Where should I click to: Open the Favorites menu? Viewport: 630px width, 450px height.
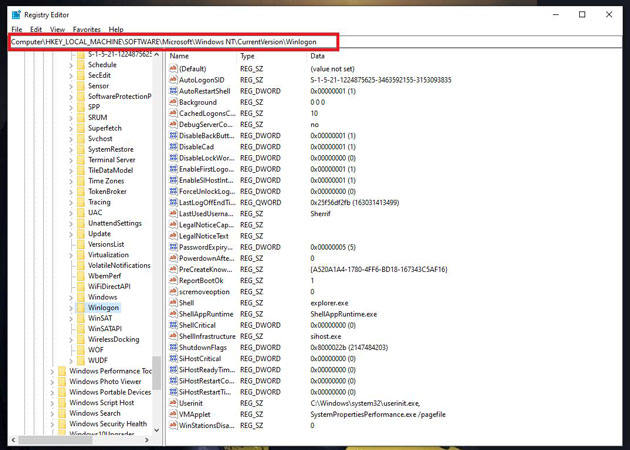[86, 29]
